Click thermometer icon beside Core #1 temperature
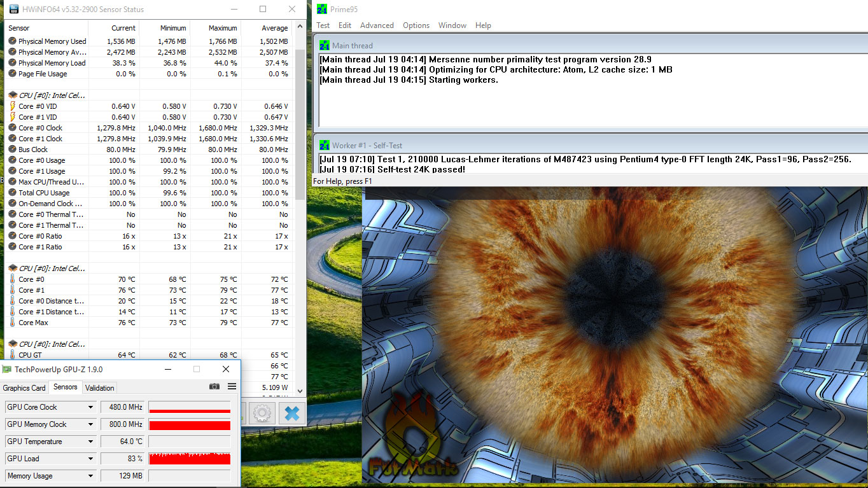This screenshot has height=488, width=868. (x=12, y=290)
